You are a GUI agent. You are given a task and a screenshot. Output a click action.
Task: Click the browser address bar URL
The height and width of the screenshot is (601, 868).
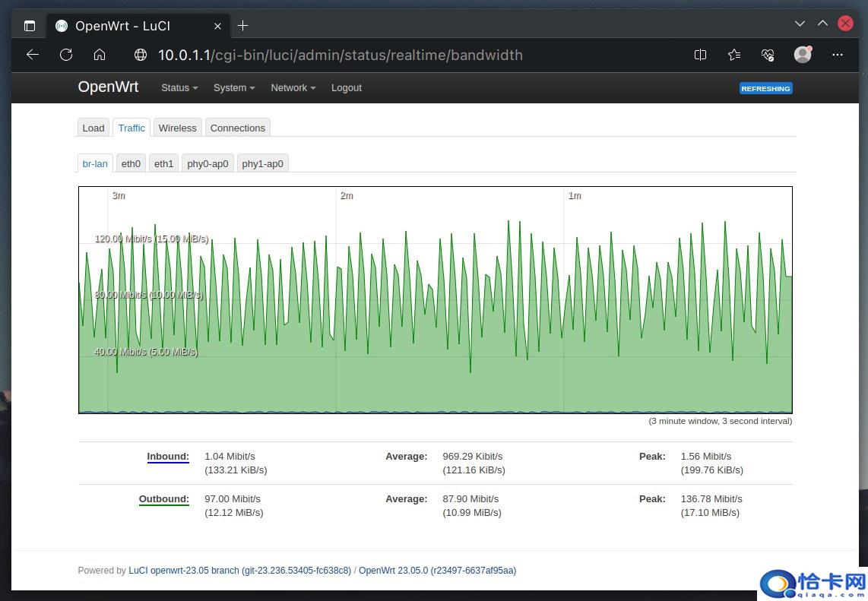coord(340,55)
